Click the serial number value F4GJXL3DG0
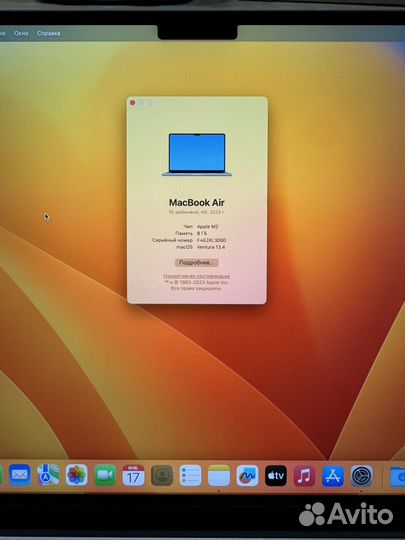The width and height of the screenshot is (405, 540). (x=211, y=240)
